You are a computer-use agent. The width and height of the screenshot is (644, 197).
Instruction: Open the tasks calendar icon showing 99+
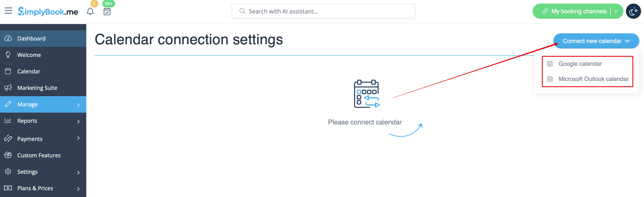[x=107, y=11]
